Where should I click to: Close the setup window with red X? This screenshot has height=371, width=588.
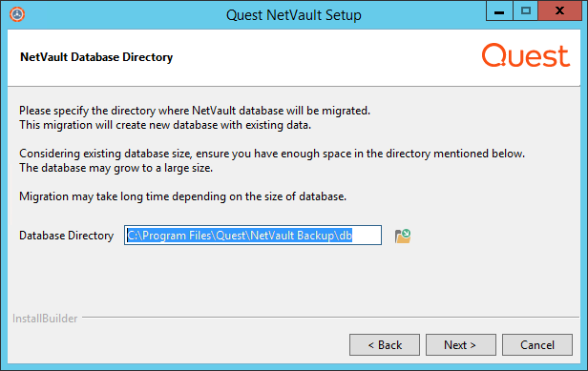(560, 11)
